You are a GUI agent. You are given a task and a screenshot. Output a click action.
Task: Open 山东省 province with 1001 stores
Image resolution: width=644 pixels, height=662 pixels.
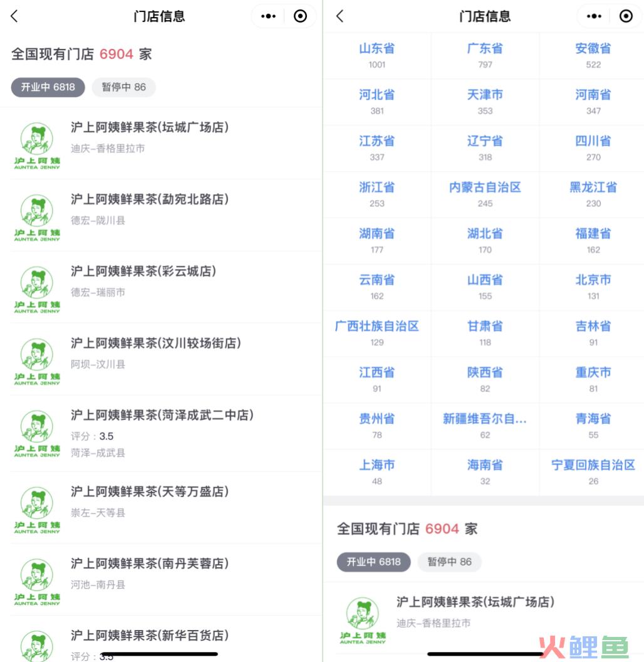377,56
